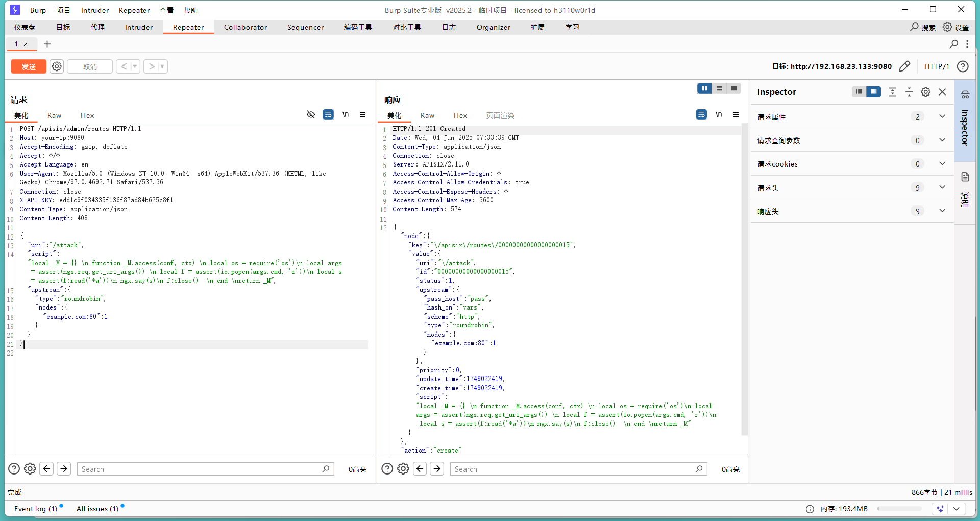Switch to the Intruder tool tab

click(139, 27)
